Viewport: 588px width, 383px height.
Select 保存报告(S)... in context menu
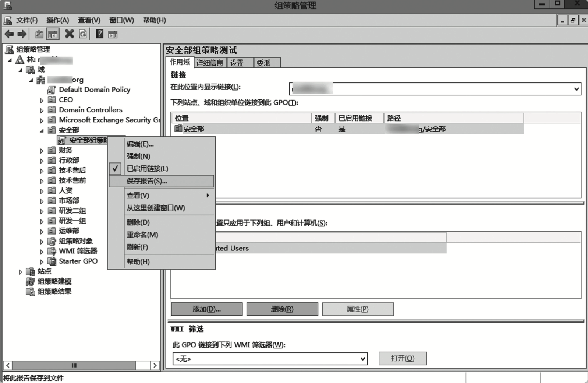point(162,181)
